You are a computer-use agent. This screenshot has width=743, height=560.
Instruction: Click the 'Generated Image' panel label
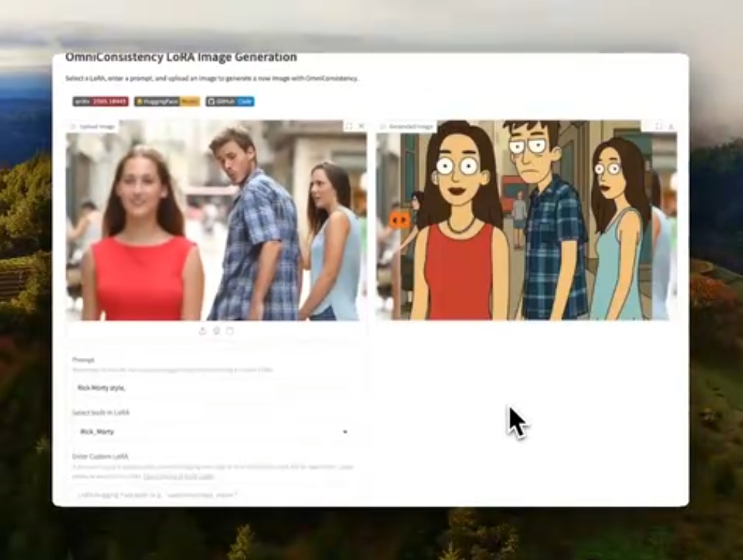tap(407, 126)
